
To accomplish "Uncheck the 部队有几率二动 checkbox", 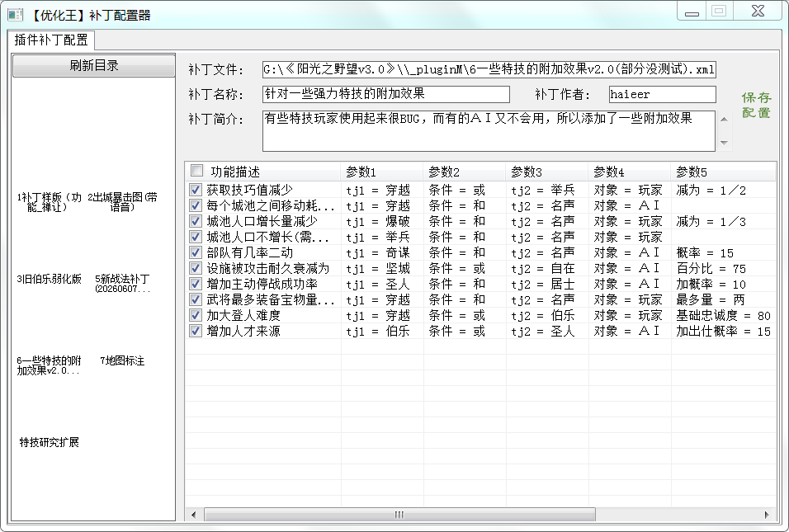I will click(196, 252).
